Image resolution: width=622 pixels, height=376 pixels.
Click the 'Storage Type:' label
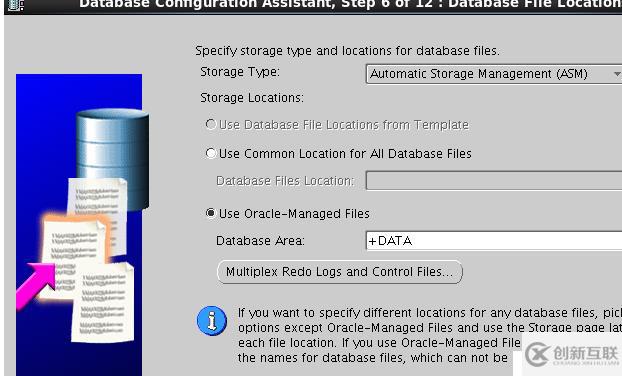240,72
